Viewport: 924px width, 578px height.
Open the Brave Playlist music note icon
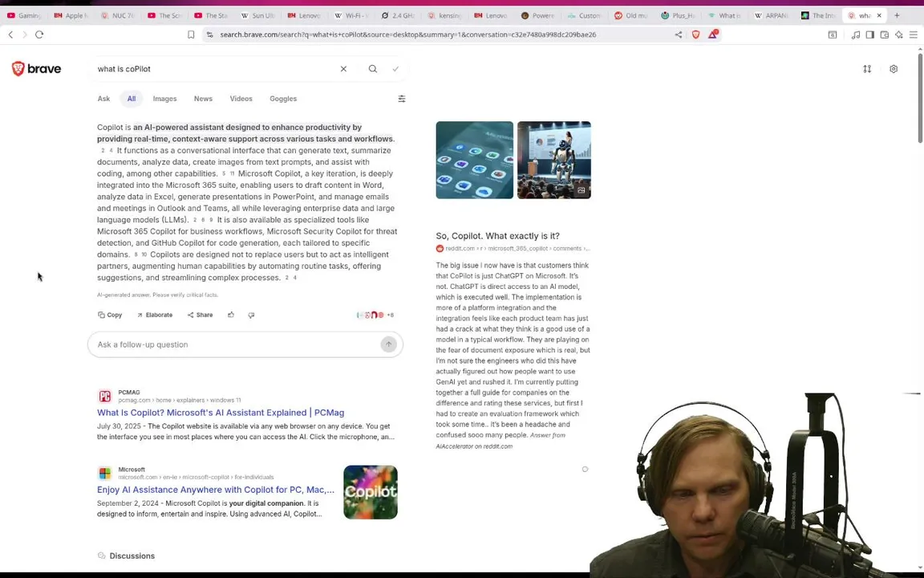pos(856,35)
